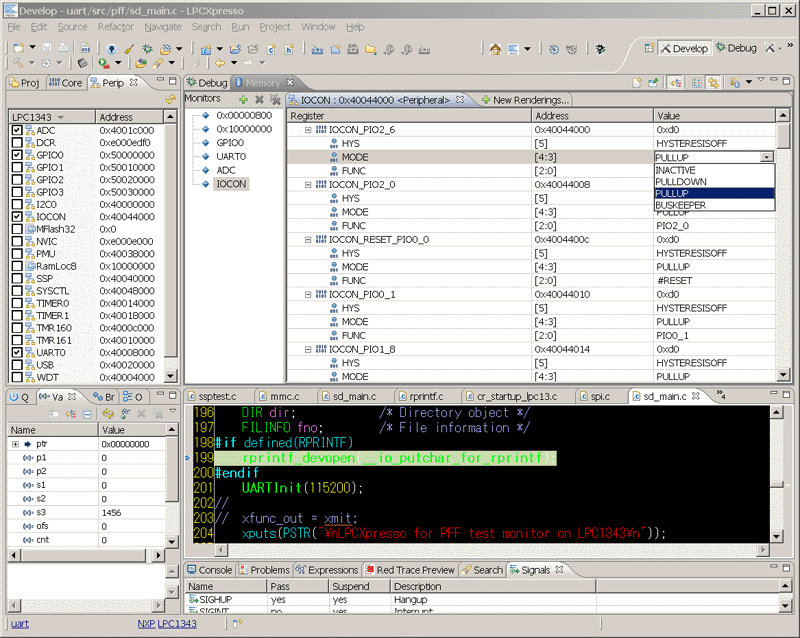Collapse the IOCON_PIO1_8 register

pyautogui.click(x=308, y=349)
